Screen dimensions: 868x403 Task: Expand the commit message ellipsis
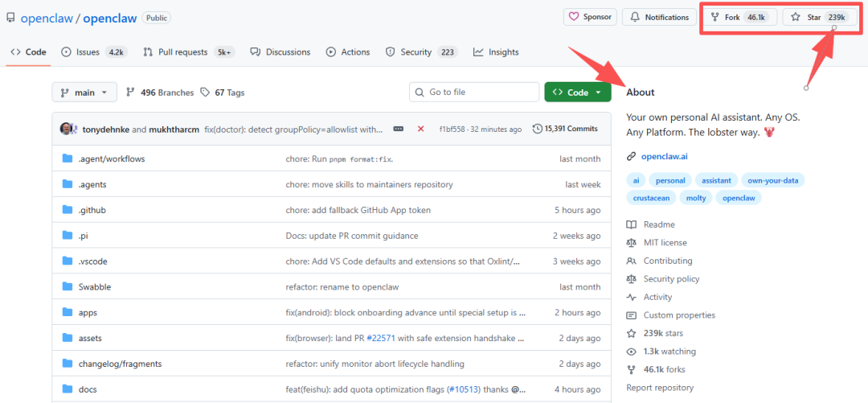pos(398,129)
